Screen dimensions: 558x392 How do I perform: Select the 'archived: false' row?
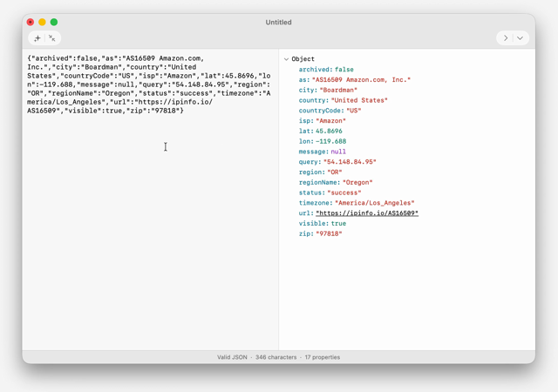(326, 70)
